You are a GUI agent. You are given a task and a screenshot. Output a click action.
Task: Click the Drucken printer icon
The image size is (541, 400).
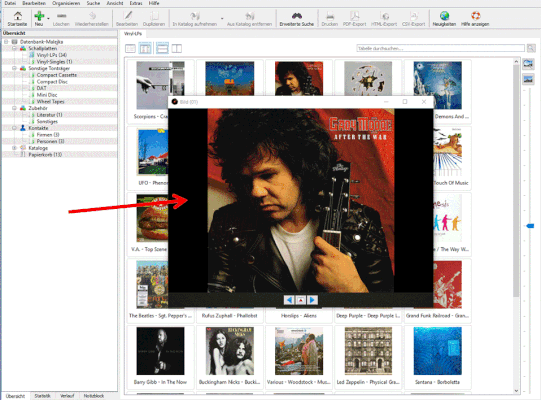[x=330, y=16]
